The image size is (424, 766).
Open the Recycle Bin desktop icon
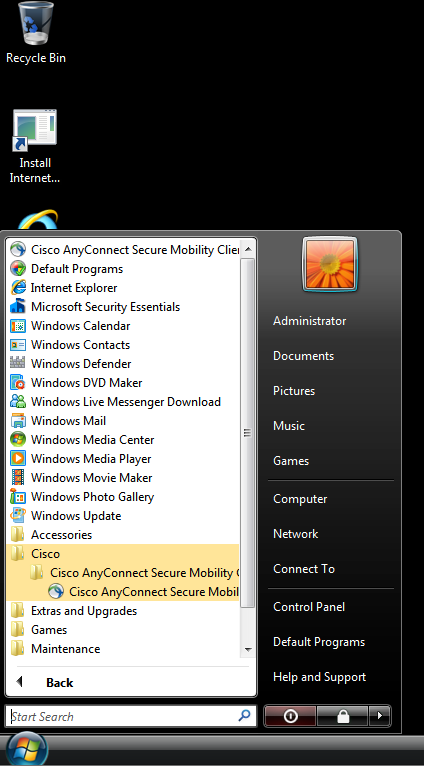[36, 32]
